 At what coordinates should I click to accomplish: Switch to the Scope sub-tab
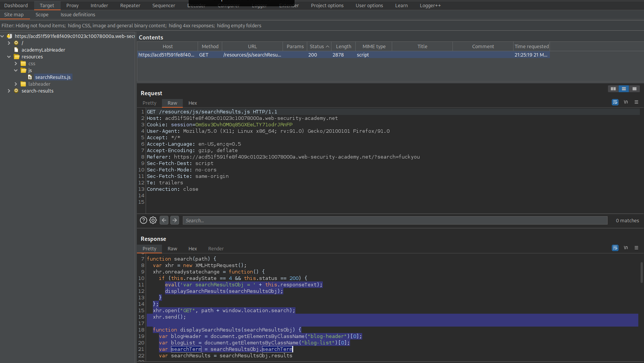(42, 15)
